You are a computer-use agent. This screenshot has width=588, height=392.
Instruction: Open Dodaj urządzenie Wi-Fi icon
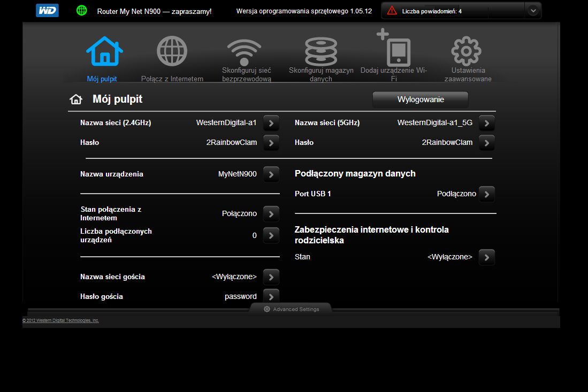tap(394, 48)
